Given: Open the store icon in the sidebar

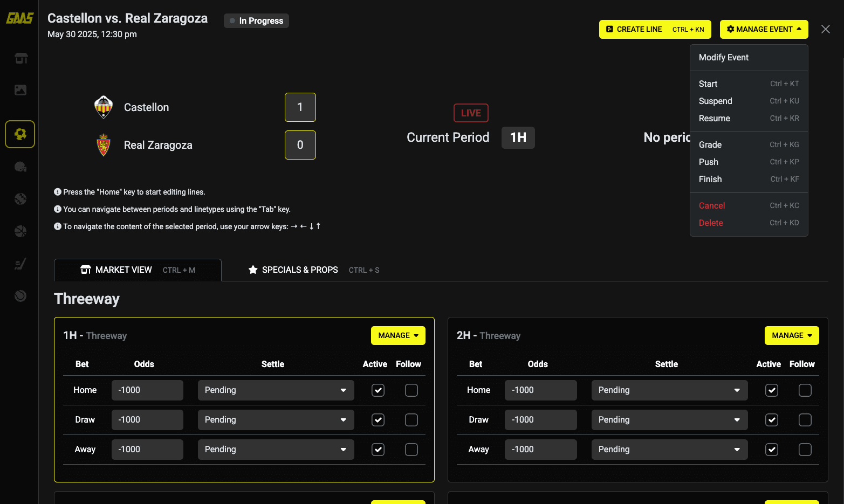Looking at the screenshot, I should (x=20, y=58).
